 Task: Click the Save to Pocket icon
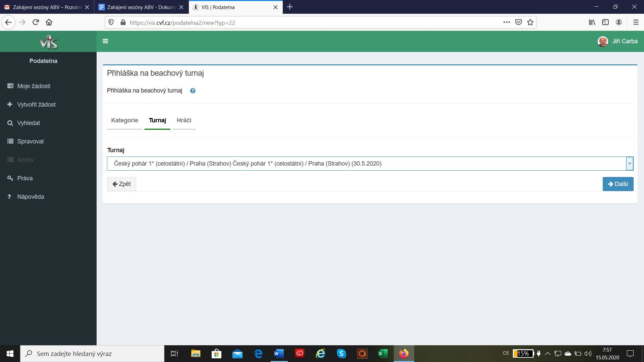pyautogui.click(x=519, y=22)
